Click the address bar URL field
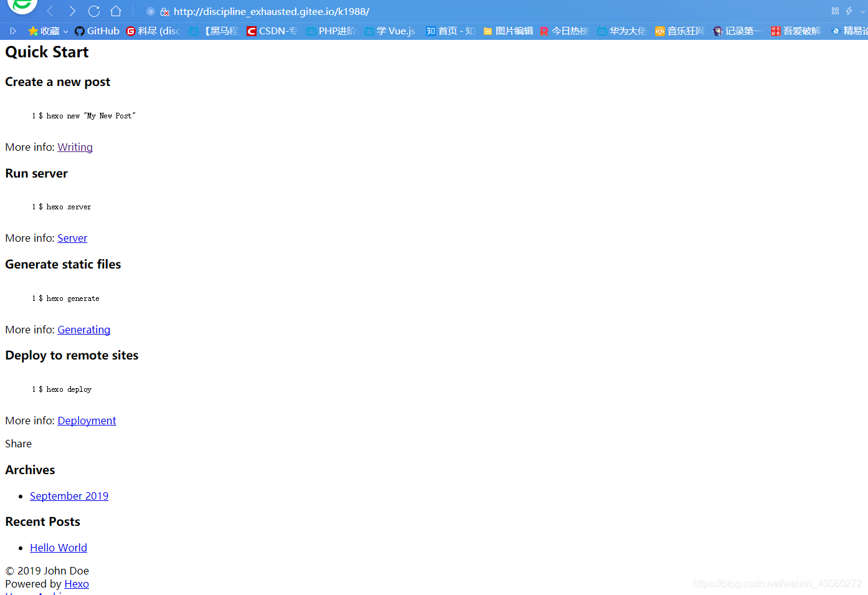 click(271, 12)
